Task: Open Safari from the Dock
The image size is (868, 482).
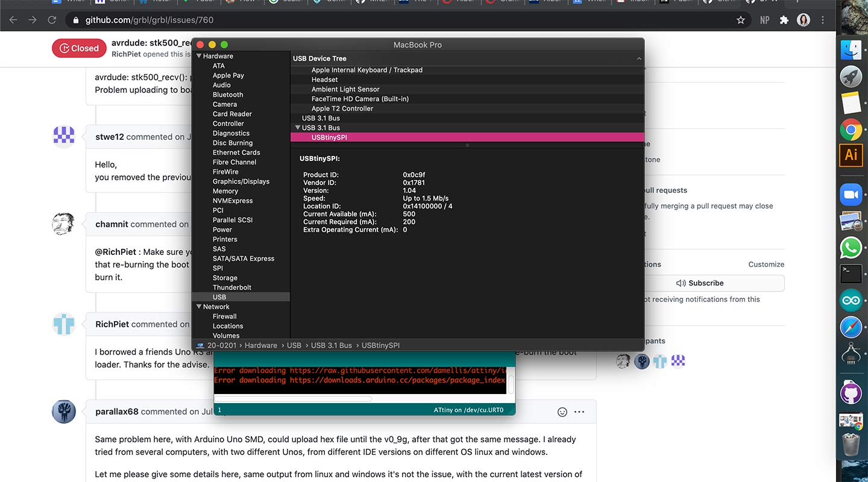Action: 851,327
